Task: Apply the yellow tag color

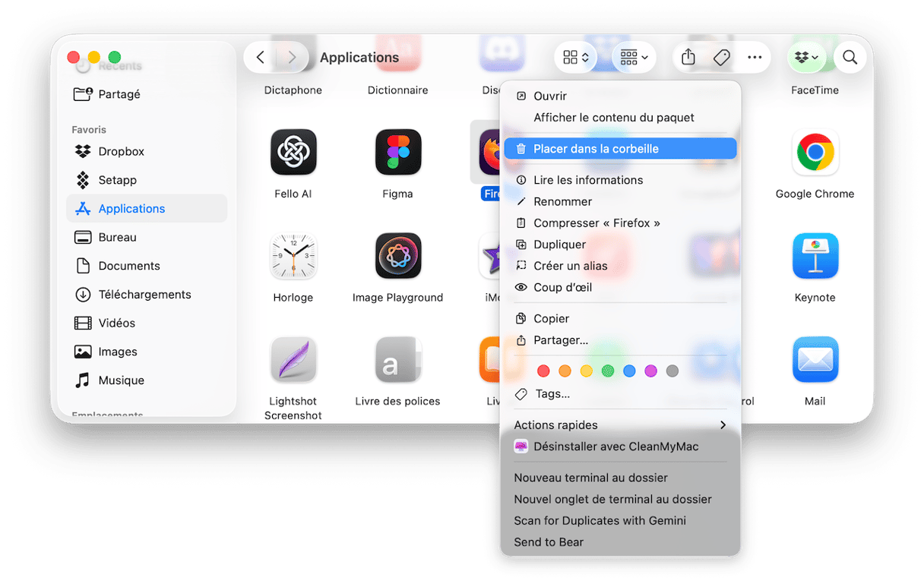Action: 586,371
